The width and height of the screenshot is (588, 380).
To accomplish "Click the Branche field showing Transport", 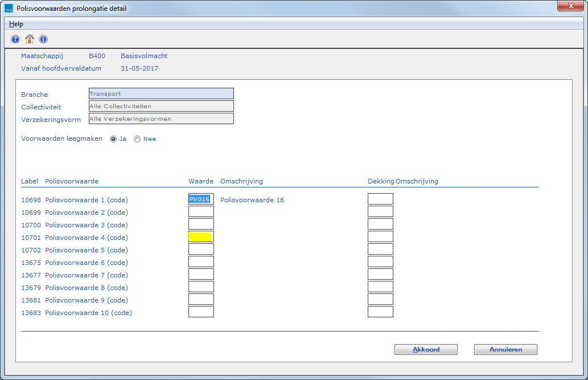I will coord(161,94).
